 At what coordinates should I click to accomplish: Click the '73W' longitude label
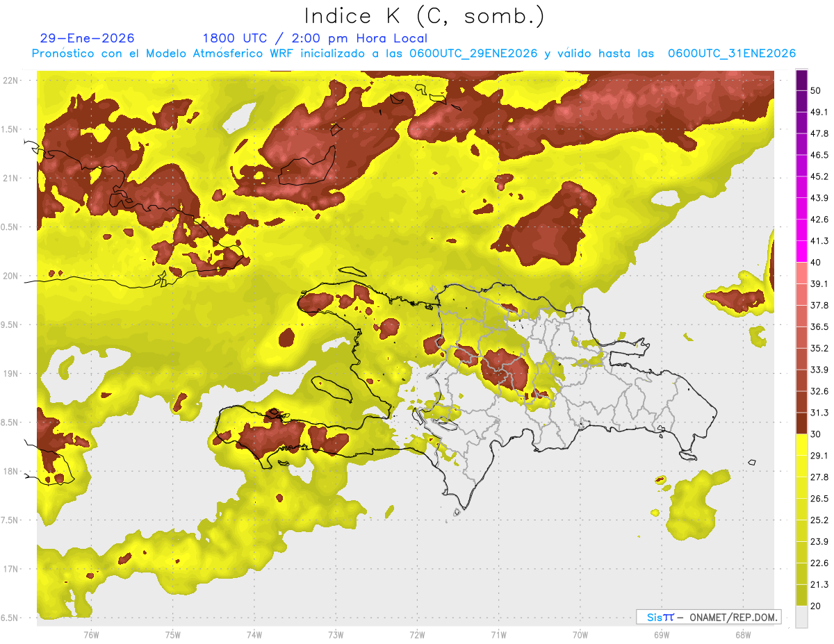point(336,634)
